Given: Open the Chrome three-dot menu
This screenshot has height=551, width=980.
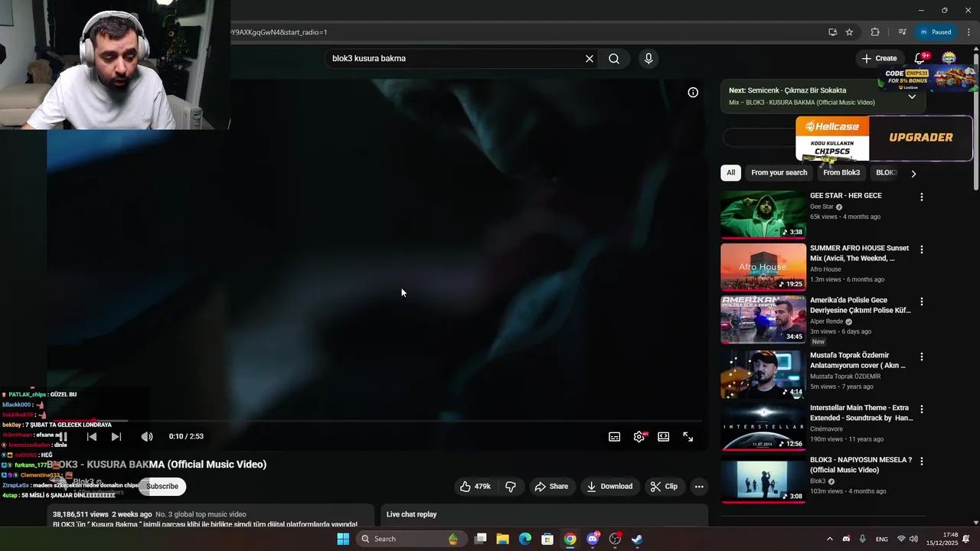Looking at the screenshot, I should coord(969,32).
